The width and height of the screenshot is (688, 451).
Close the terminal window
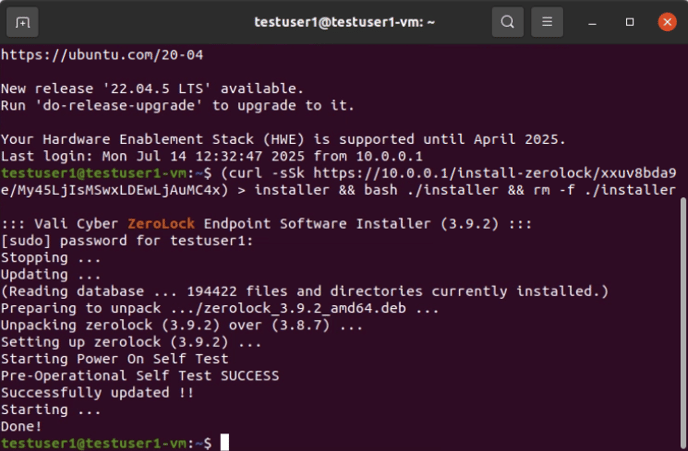(667, 22)
